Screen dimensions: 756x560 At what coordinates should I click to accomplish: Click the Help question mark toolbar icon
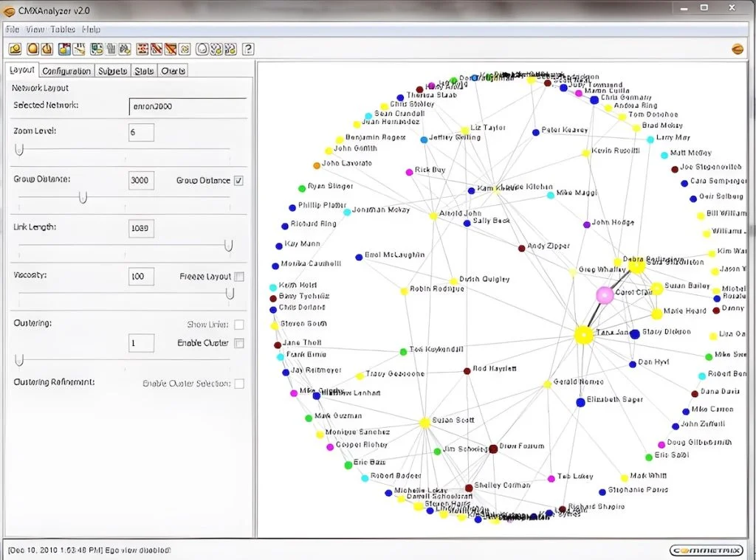(248, 48)
